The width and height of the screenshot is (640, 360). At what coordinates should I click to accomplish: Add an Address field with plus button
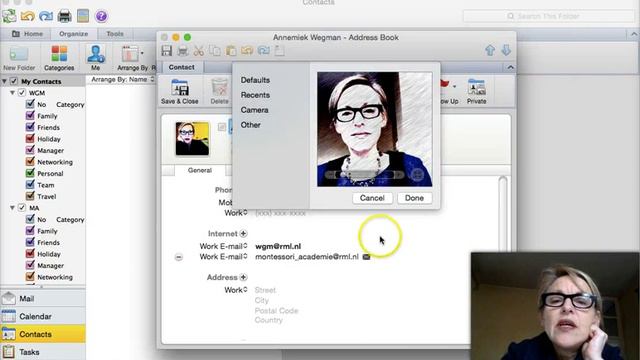point(243,277)
